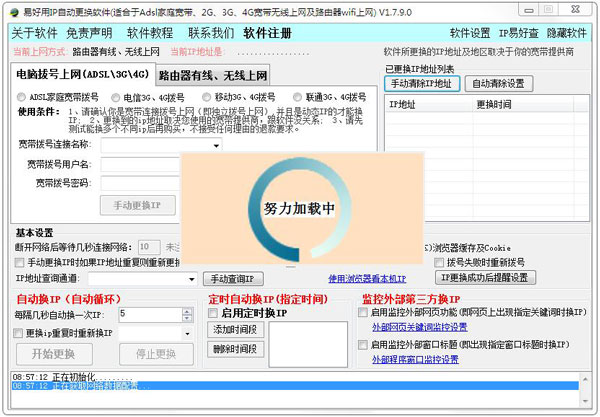
Task: Open the 软件教程 menu
Action: click(x=150, y=33)
